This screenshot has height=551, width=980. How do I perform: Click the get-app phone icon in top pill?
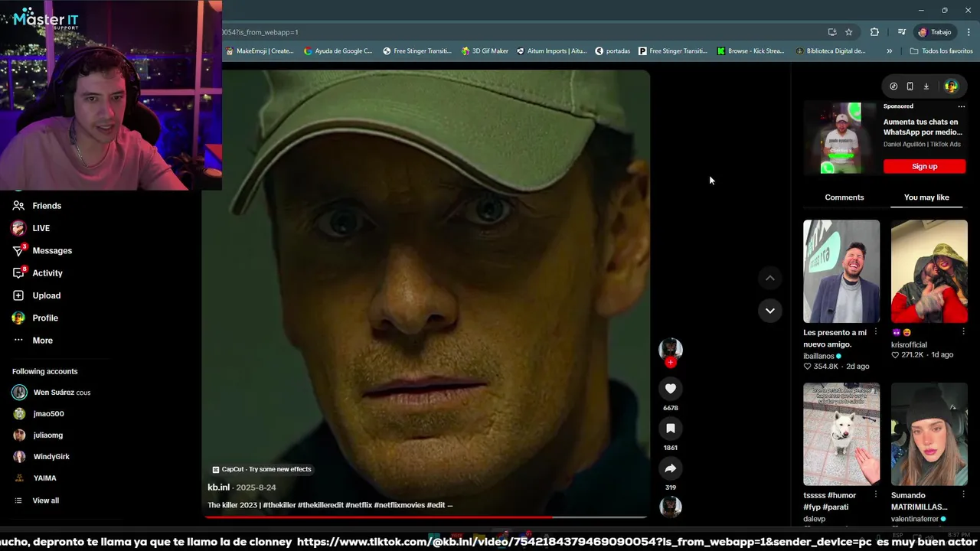910,86
